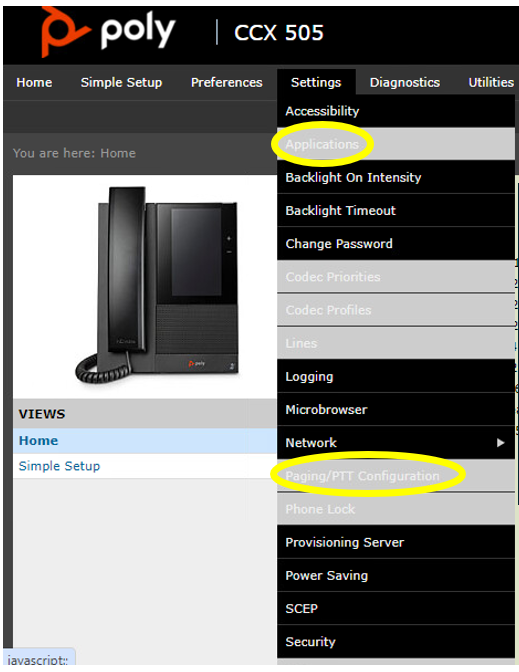Viewport: 519px width, 672px height.
Task: Select Phone Lock entry
Action: (x=396, y=509)
